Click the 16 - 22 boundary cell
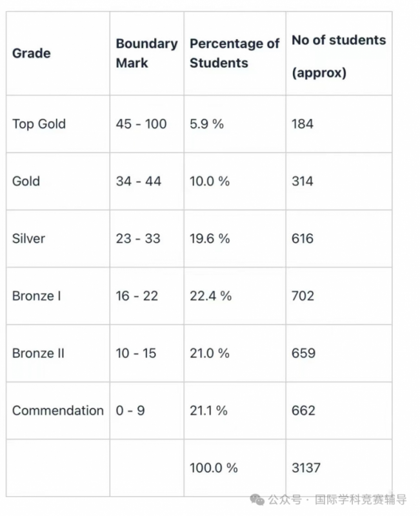 147,296
